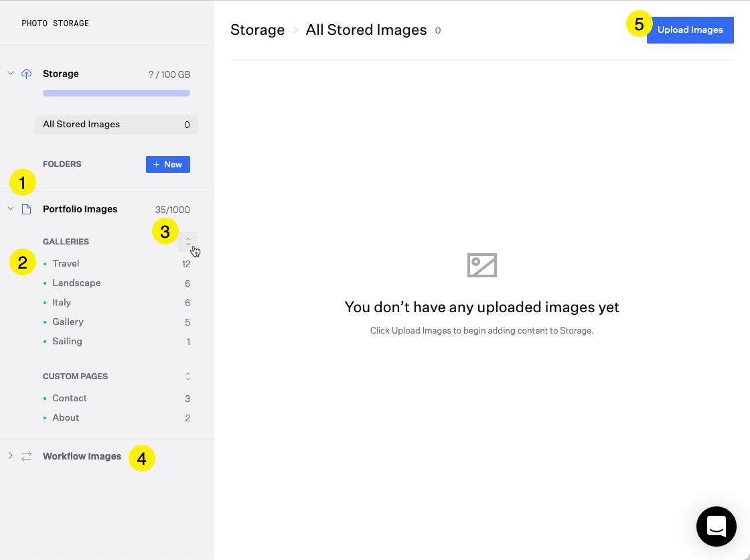
Task: Expand the Workflow Images section
Action: tap(11, 456)
